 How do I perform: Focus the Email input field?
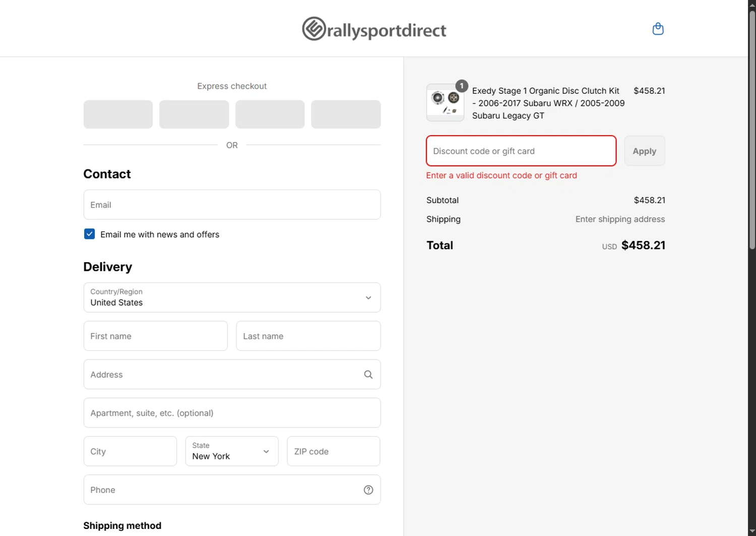tap(232, 205)
